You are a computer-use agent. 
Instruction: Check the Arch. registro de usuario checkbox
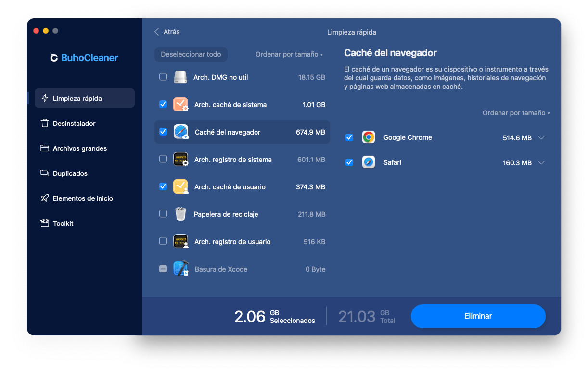[x=163, y=241]
